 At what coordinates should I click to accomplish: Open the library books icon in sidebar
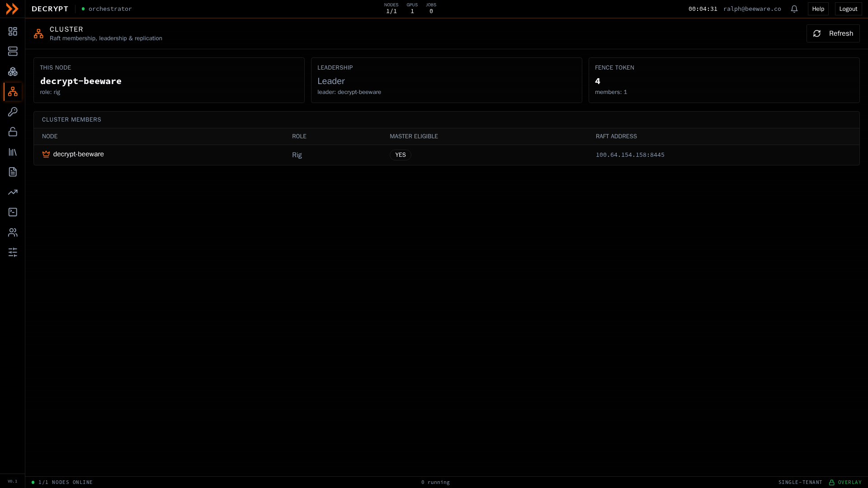13,152
